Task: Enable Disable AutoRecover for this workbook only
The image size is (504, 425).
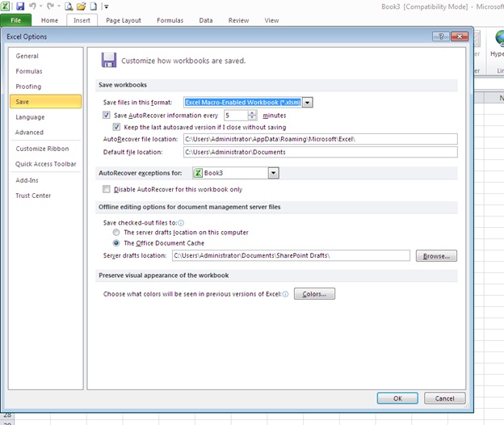Action: 106,189
